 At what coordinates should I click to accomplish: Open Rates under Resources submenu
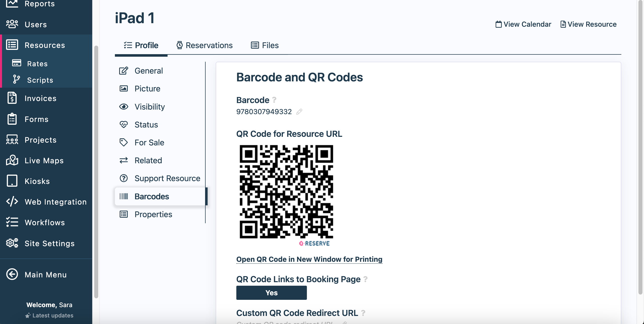tap(37, 64)
